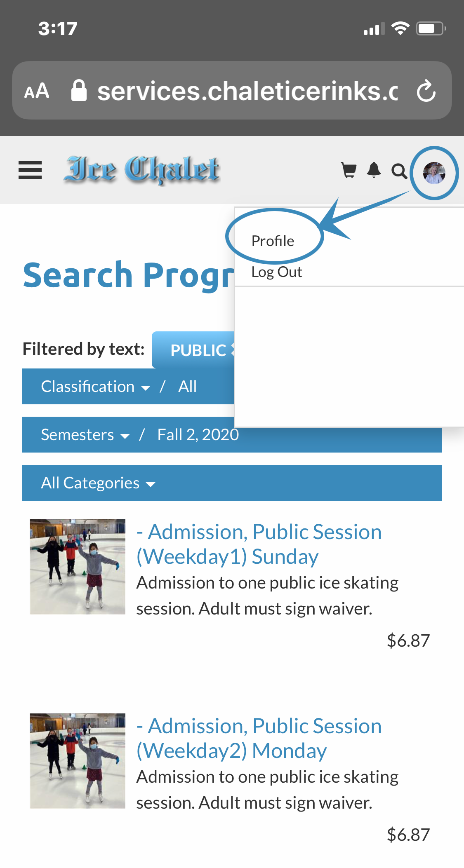The width and height of the screenshot is (464, 868).
Task: Click the PUBLIC text filter tag
Action: click(198, 350)
